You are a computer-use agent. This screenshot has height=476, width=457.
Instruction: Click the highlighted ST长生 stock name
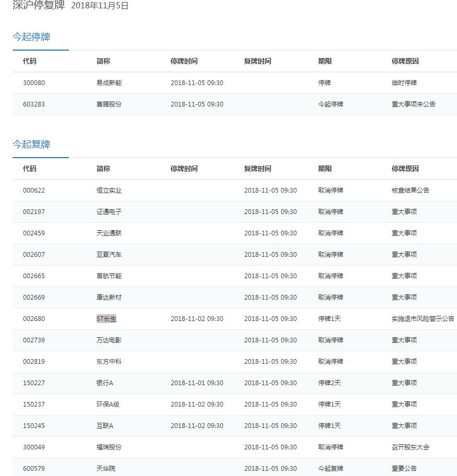106,319
